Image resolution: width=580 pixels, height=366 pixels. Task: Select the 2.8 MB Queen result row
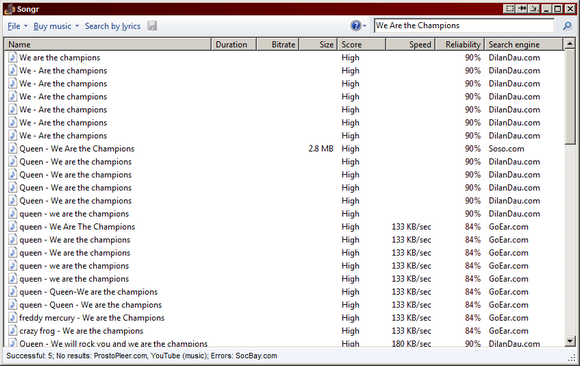(x=284, y=149)
